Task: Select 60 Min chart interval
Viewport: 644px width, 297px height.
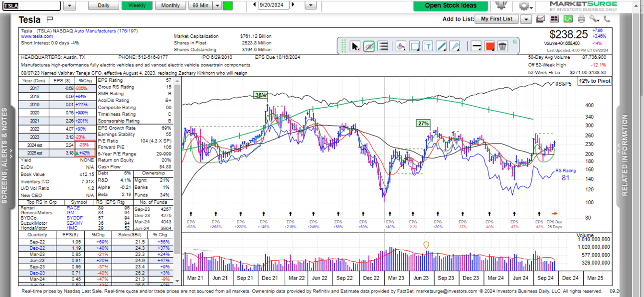Action: tap(200, 5)
